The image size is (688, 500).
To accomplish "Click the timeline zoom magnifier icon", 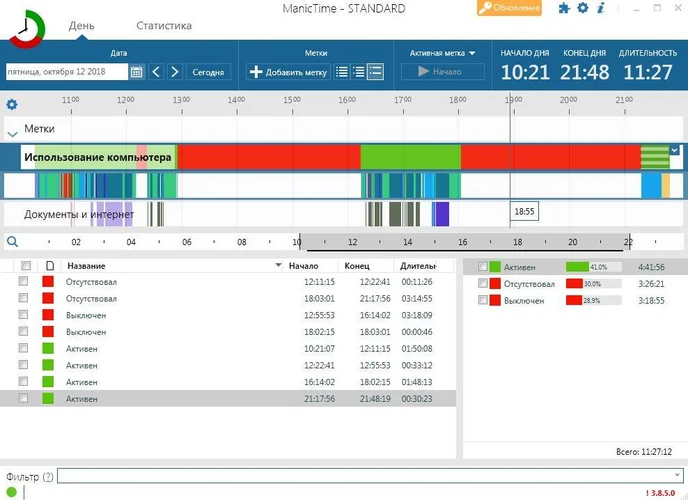I will [x=12, y=241].
